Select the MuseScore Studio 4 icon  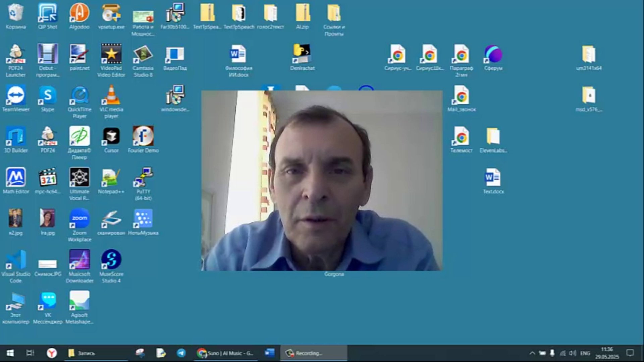pyautogui.click(x=111, y=260)
